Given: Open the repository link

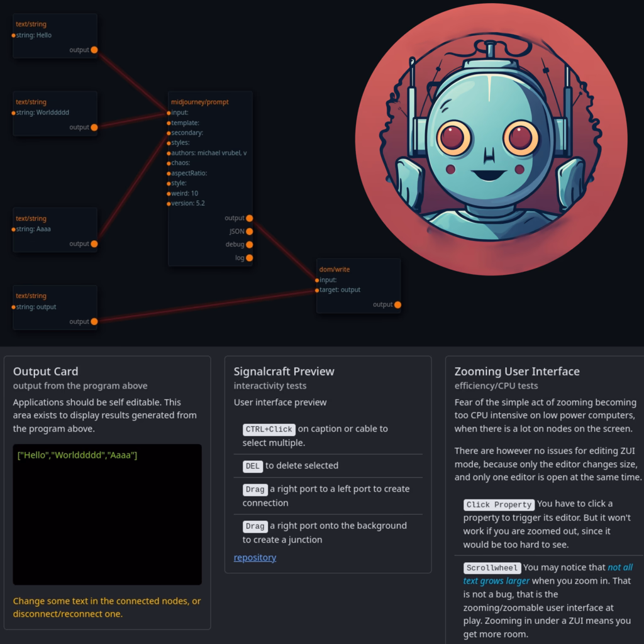Looking at the screenshot, I should coord(255,557).
